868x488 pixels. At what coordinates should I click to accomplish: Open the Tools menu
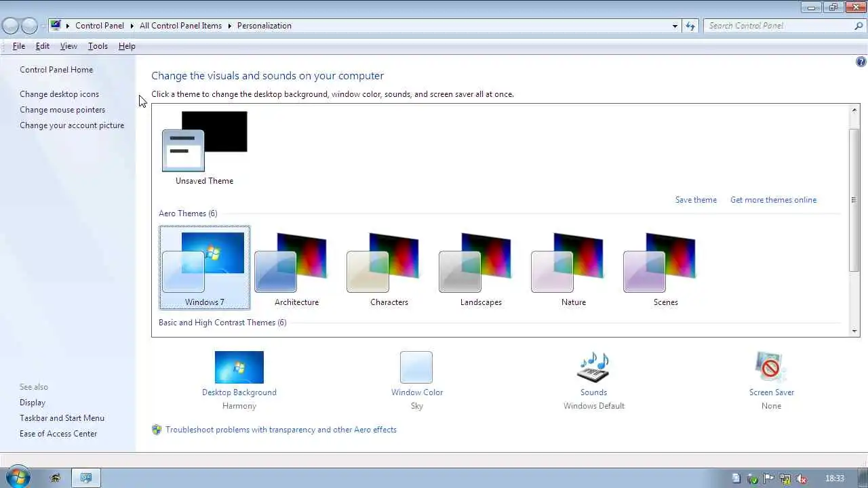click(98, 46)
